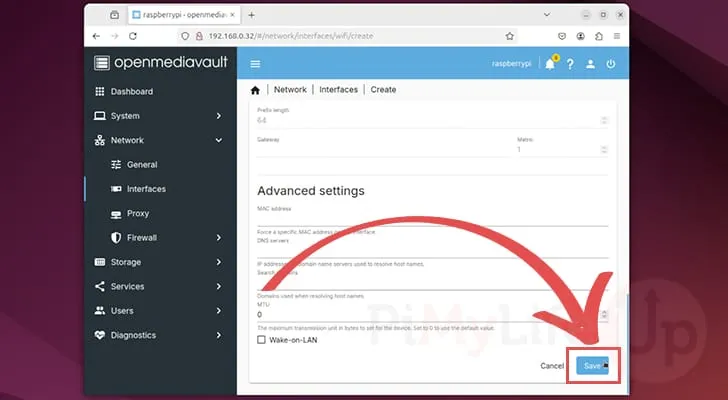This screenshot has height=400, width=728.
Task: Click the Interfaces card icon
Action: coord(116,189)
